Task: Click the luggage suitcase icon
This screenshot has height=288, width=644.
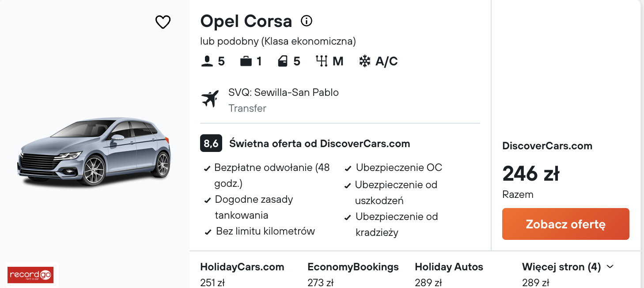Action: tap(246, 61)
